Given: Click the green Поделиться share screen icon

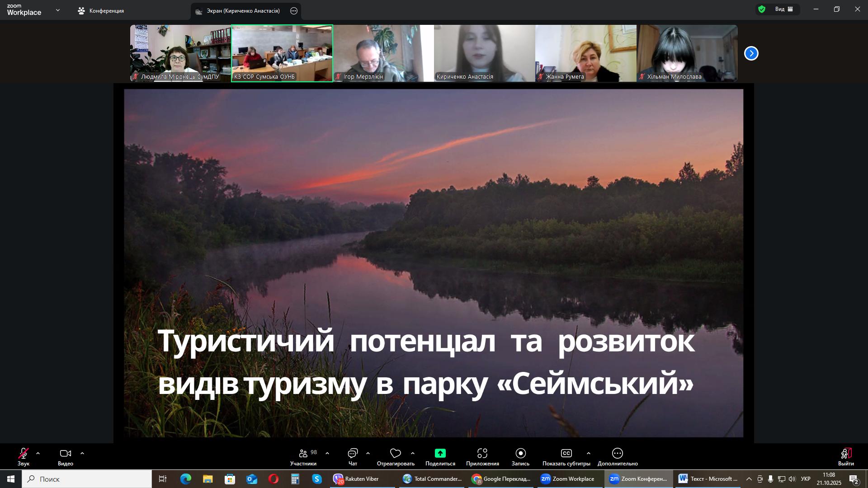Looking at the screenshot, I should pos(440,454).
